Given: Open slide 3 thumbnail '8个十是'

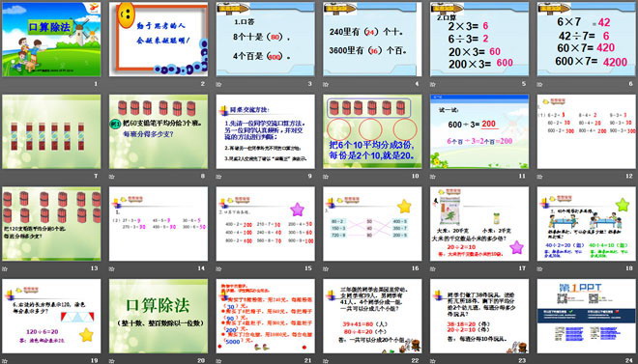Looking at the screenshot, I should (x=265, y=40).
